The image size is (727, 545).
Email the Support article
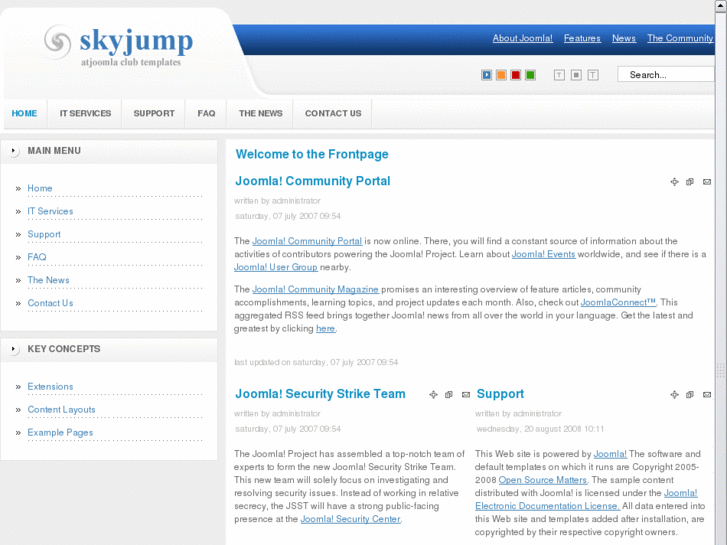707,395
